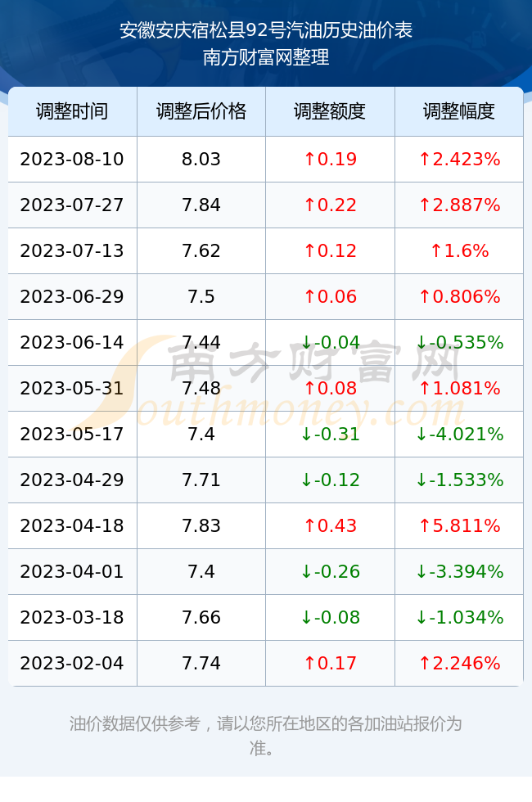Click the ↓-1.533% percentage cell
532x802 pixels.
459,480
